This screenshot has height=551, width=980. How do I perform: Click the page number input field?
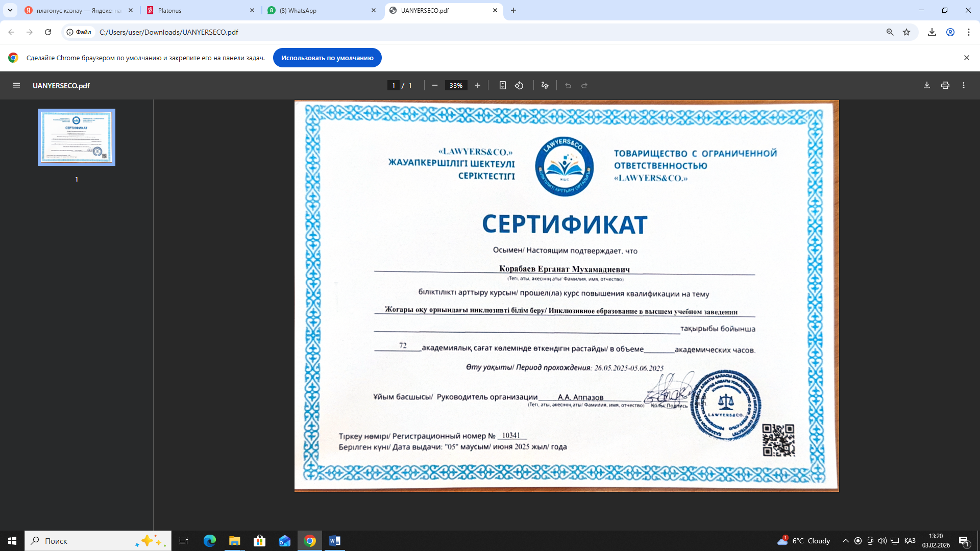click(393, 86)
